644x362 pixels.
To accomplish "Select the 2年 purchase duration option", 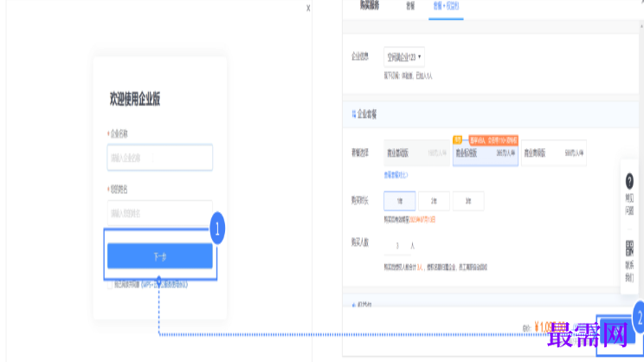I will point(434,200).
